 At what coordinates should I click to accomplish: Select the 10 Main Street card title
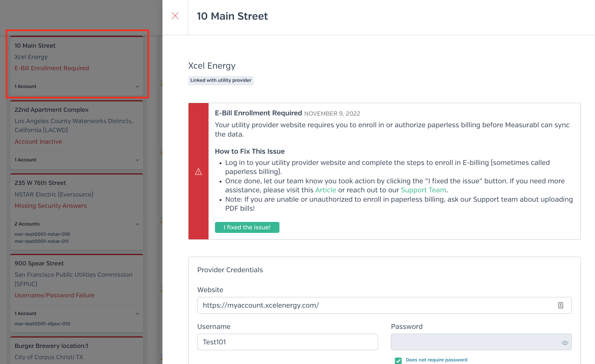[35, 46]
